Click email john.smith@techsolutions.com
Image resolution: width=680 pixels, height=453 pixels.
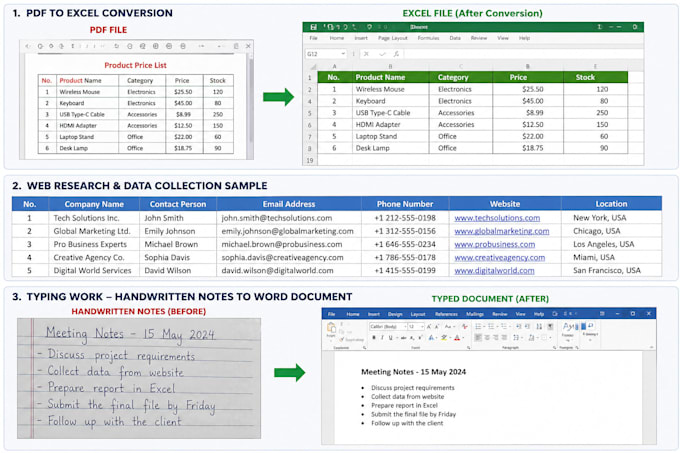(277, 218)
